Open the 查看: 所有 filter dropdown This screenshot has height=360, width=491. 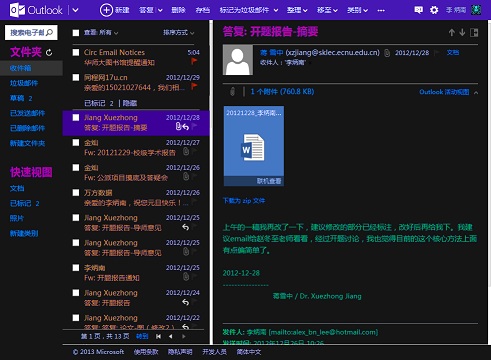101,32
